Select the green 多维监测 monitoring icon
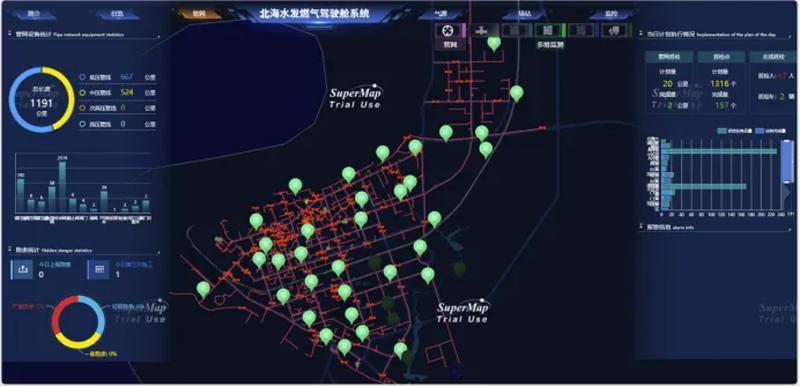The image size is (800, 387). coord(547,31)
